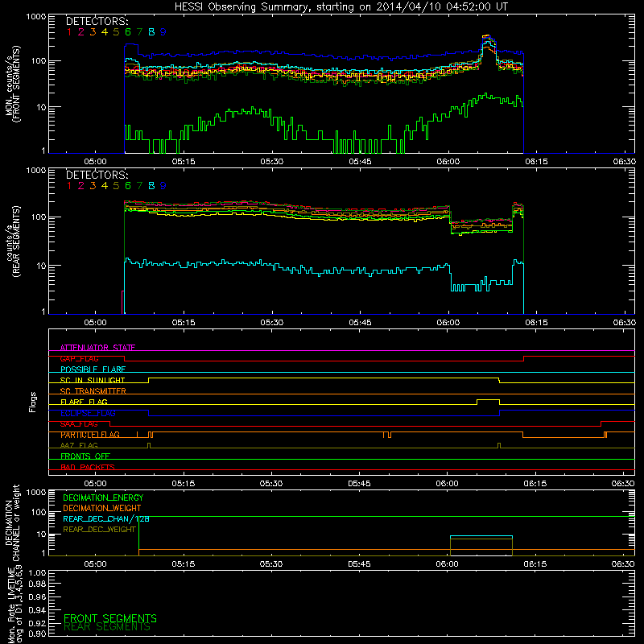644x644 pixels.
Task: Click DETECTORS: label in front segments plot
Action: point(97,22)
